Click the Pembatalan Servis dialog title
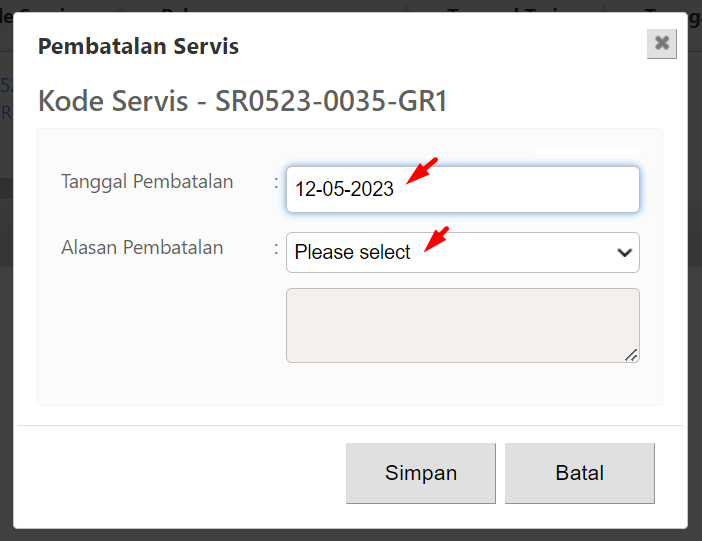This screenshot has width=702, height=541. click(138, 46)
